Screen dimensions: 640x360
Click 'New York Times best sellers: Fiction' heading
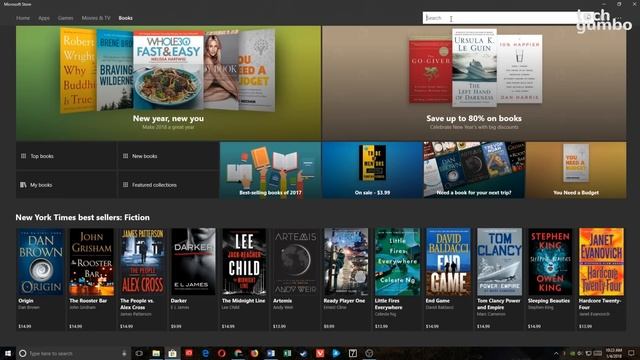(x=82, y=218)
